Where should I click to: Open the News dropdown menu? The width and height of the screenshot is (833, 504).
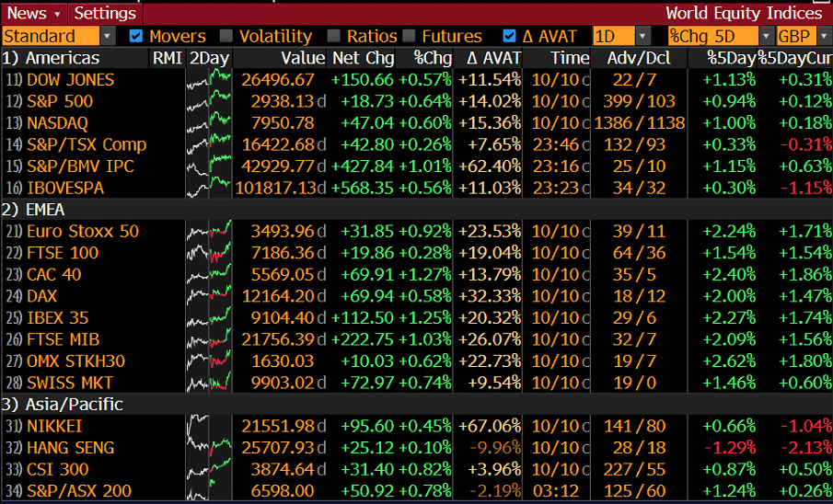click(x=33, y=13)
